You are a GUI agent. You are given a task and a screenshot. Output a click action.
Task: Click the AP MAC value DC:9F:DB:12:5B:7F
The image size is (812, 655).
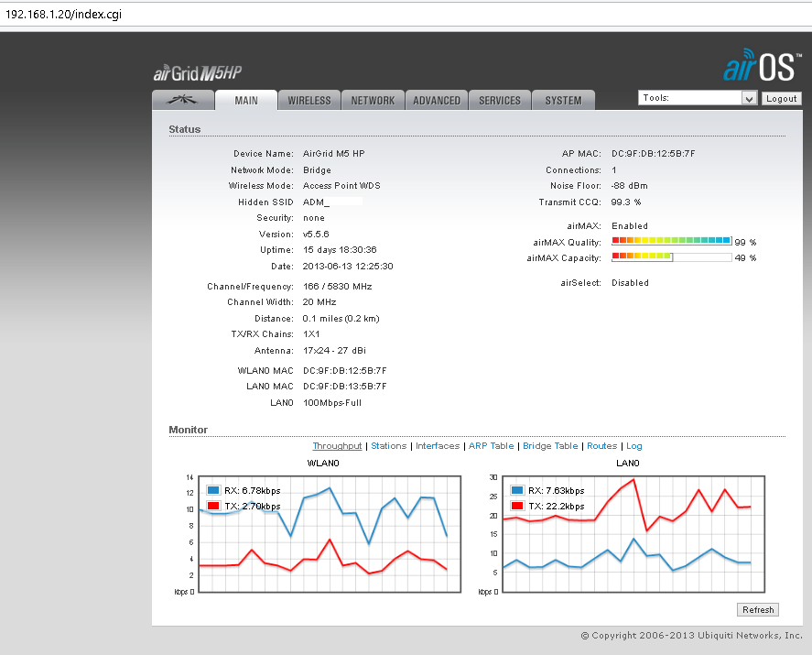(x=653, y=153)
